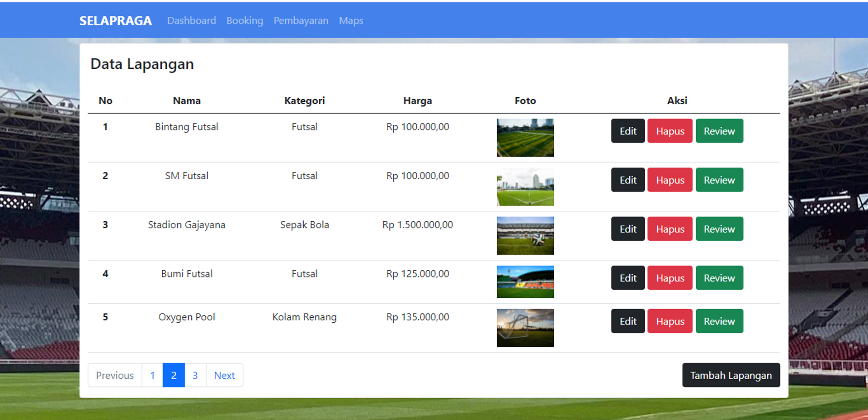Edit the Bintang Futsal row
Image resolution: width=868 pixels, height=420 pixels.
pyautogui.click(x=627, y=131)
